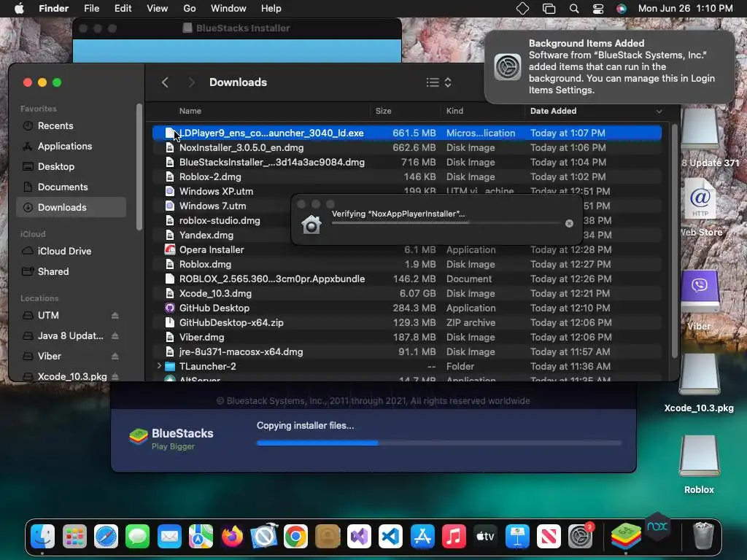Screen dimensions: 747x560
Task: Open Messages app in Dock
Action: point(138,537)
